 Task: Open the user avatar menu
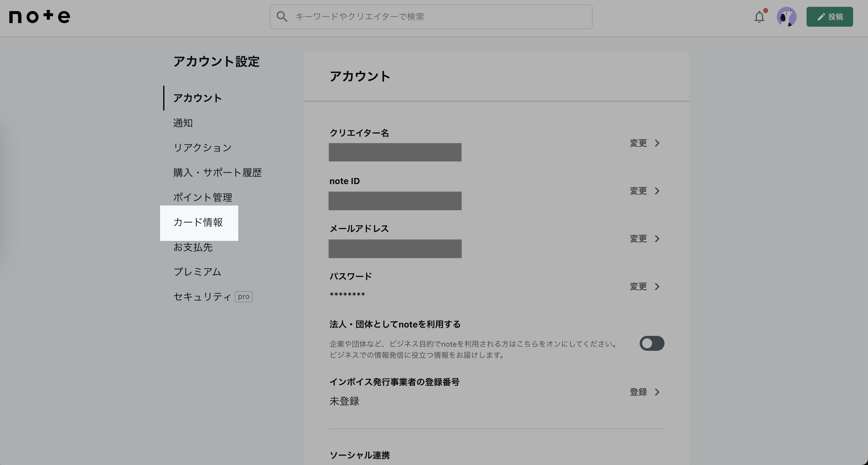[x=786, y=16]
